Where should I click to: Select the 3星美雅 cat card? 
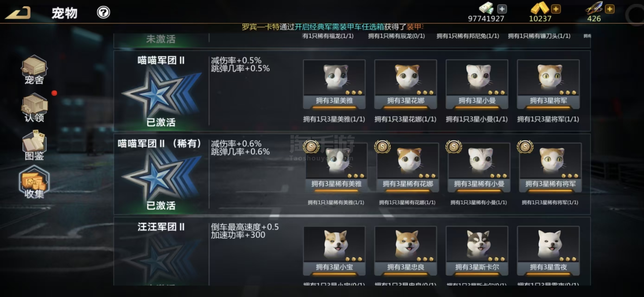tap(334, 84)
